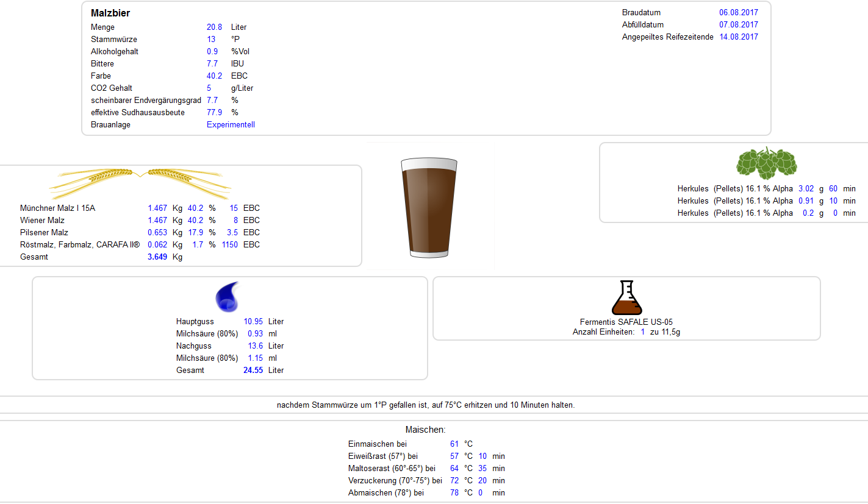Click the Nachguss value 13.6
Screen dimensions: 868x504
(255, 346)
